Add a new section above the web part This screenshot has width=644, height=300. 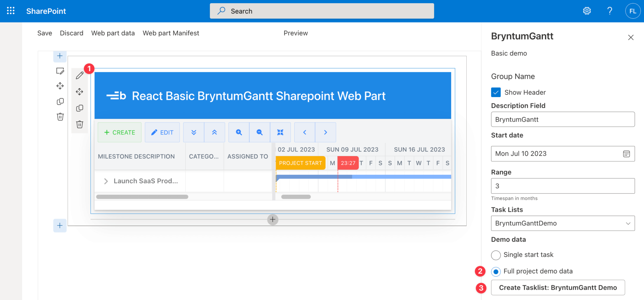(x=60, y=56)
